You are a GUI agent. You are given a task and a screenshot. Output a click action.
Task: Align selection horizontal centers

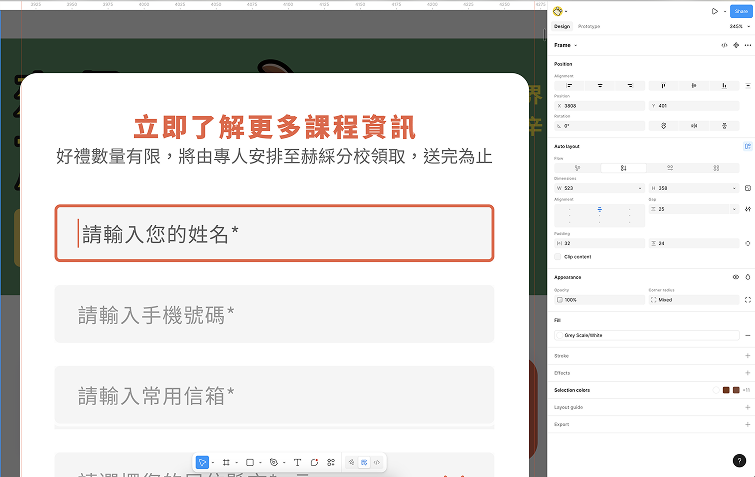pyautogui.click(x=599, y=86)
